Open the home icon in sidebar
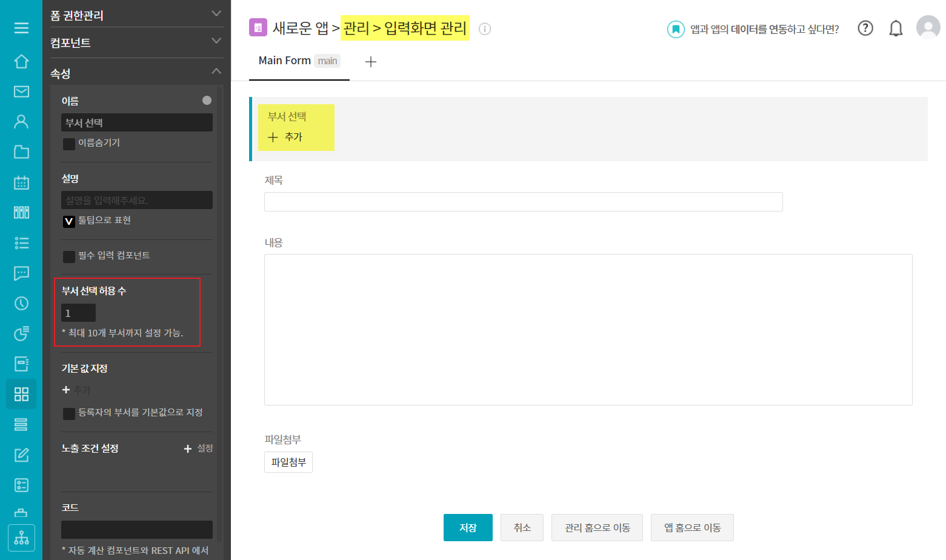946x560 pixels. pos(21,61)
